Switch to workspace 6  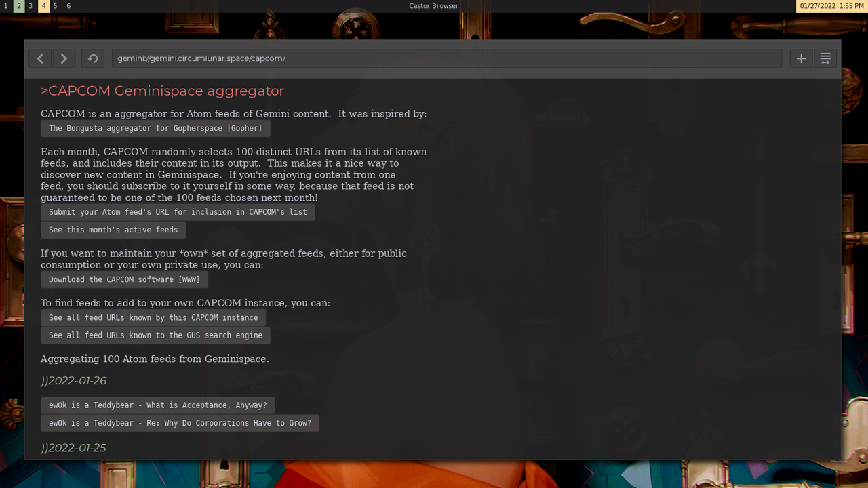pyautogui.click(x=68, y=6)
